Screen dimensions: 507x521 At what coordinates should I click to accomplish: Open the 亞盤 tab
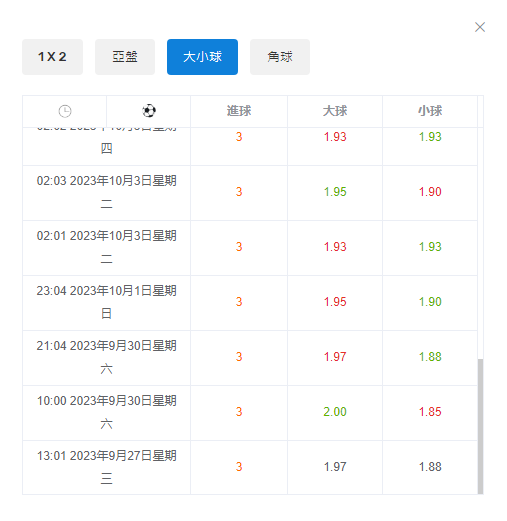[x=125, y=57]
